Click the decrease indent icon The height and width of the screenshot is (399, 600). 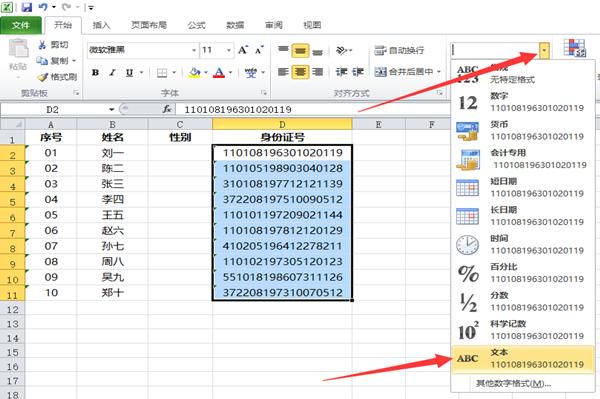point(341,72)
